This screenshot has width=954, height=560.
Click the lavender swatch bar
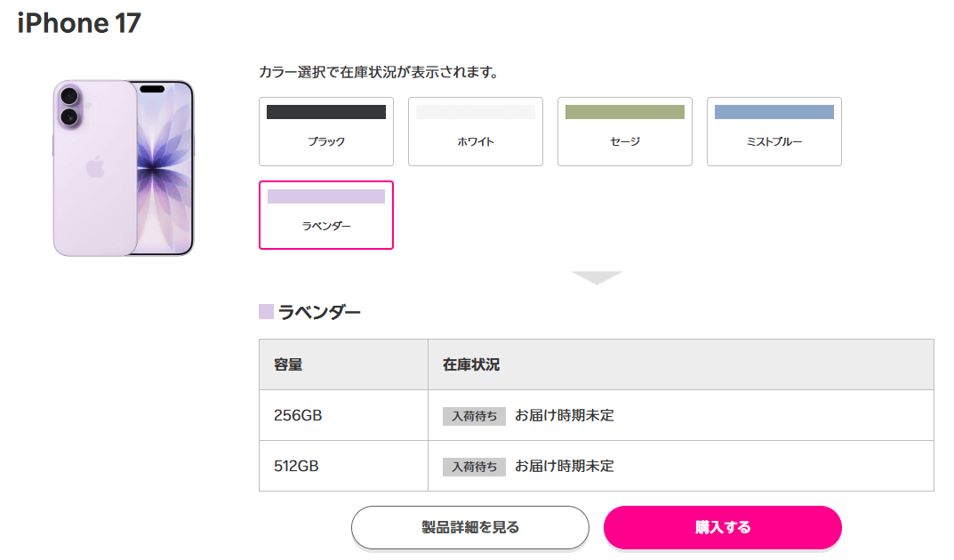tap(325, 196)
